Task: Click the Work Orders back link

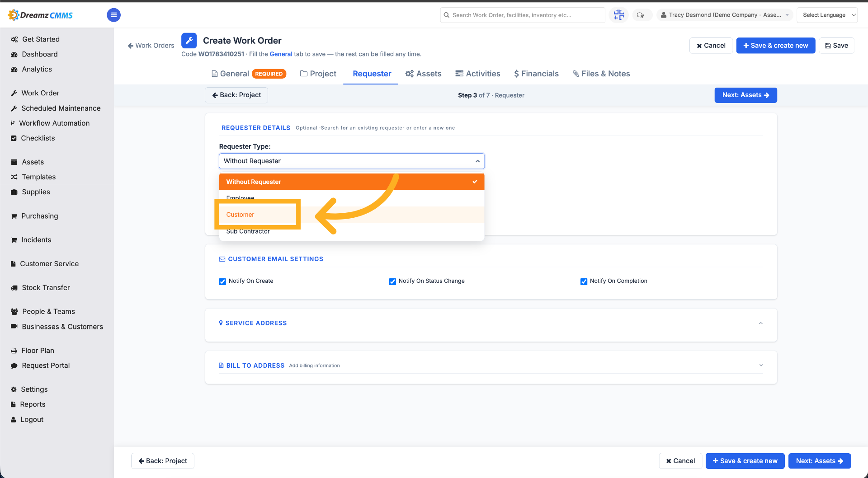Action: point(151,46)
